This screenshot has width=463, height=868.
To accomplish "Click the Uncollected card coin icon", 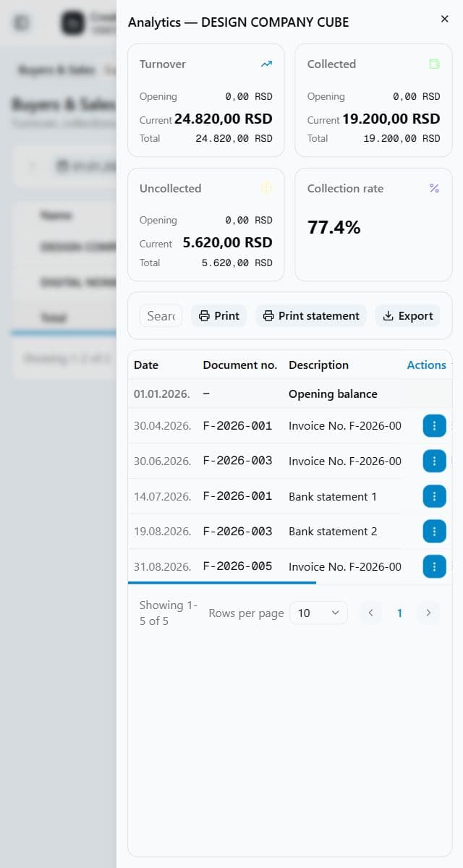I will pyautogui.click(x=266, y=188).
